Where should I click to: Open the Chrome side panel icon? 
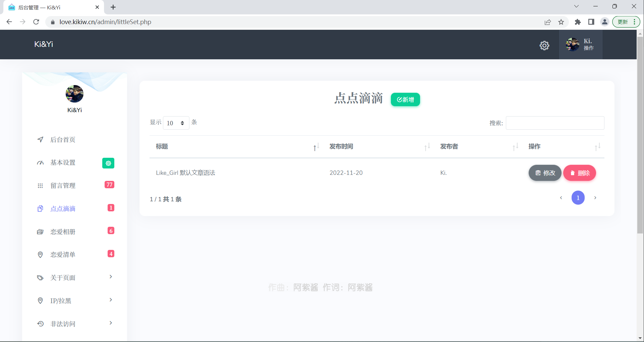pos(591,22)
